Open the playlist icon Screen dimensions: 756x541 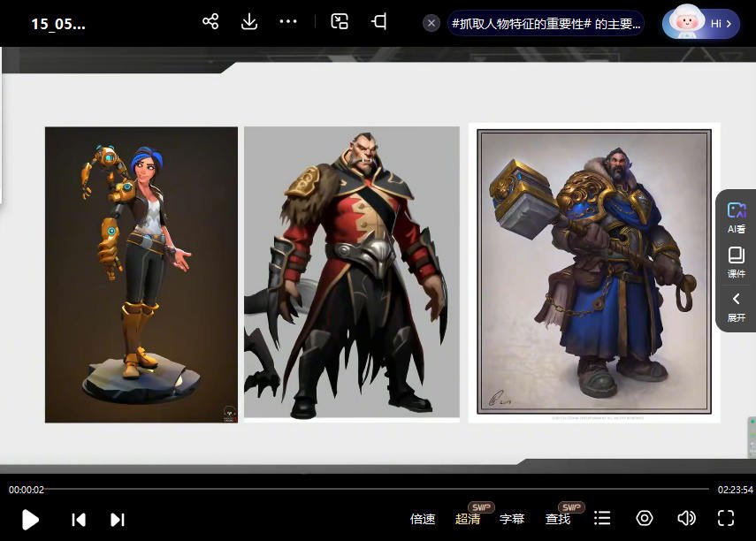[x=602, y=518]
